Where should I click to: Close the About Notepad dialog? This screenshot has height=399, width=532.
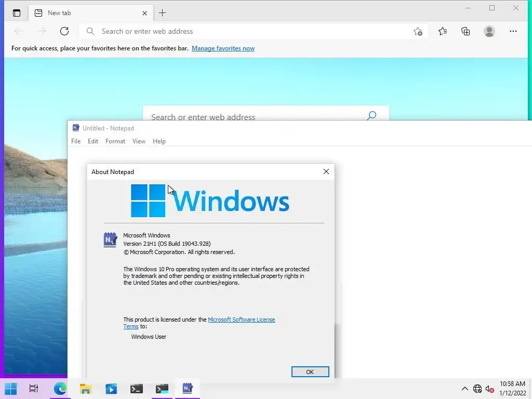pos(326,171)
